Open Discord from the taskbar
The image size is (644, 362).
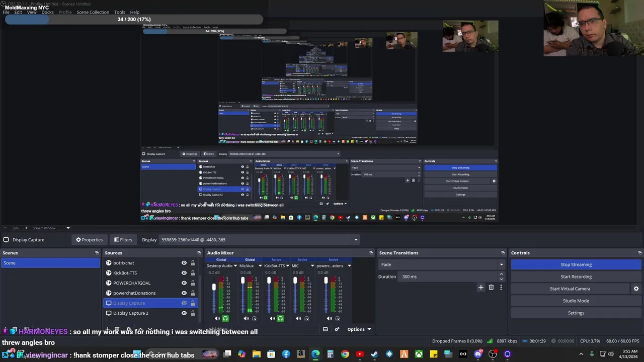click(478, 354)
